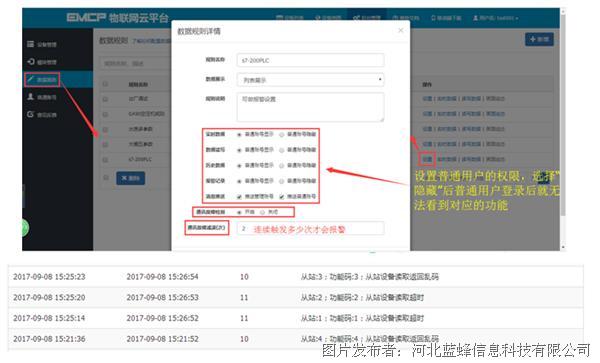The width and height of the screenshot is (600, 363).
Task: Click the page scrollbar on the right edge
Action: 562,115
